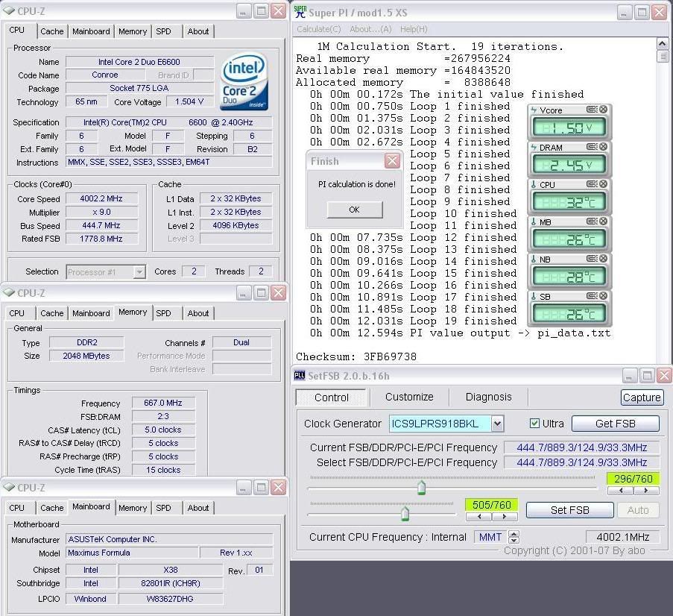Select Control tab in SetFSB

[x=332, y=397]
